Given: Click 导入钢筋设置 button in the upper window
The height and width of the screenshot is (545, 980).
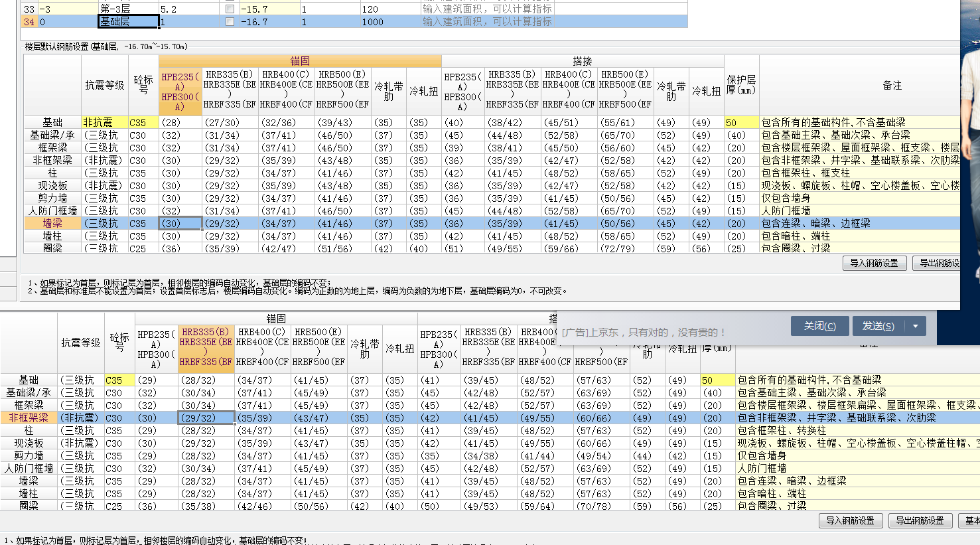Looking at the screenshot, I should (874, 263).
